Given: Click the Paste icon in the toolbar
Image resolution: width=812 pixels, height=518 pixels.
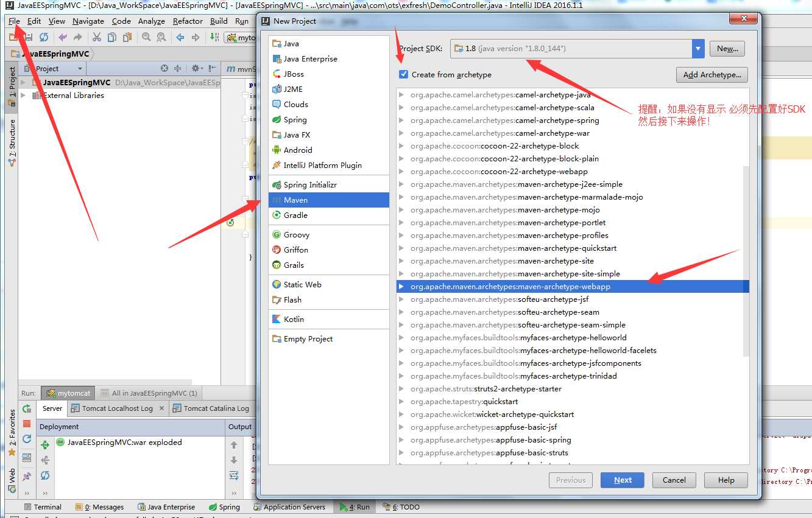Looking at the screenshot, I should 127,37.
